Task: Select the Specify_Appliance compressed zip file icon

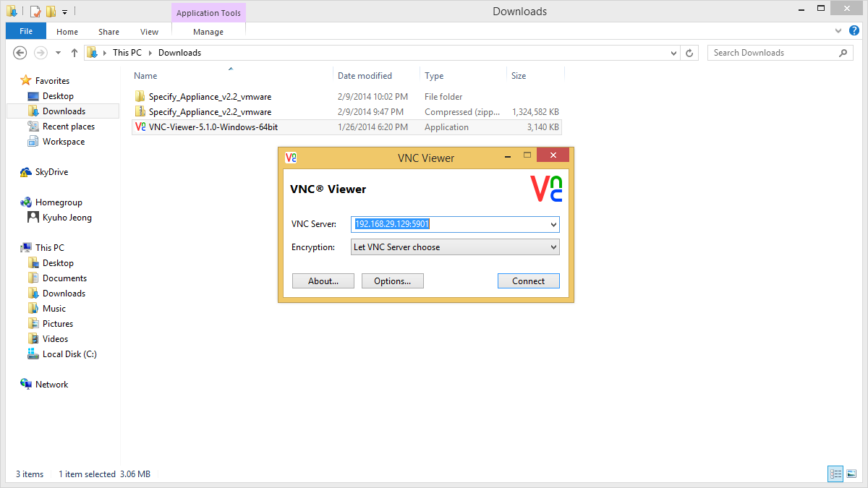Action: (x=140, y=112)
